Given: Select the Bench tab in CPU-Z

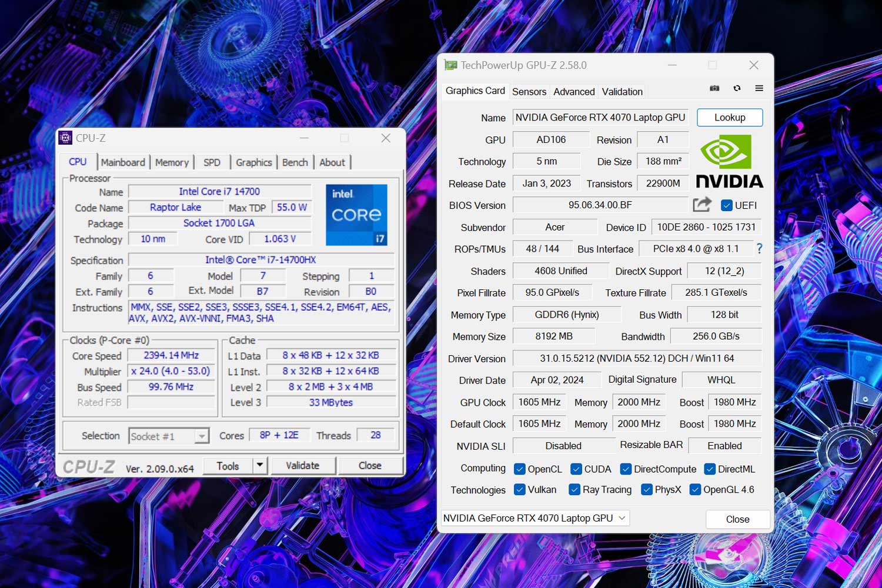Looking at the screenshot, I should pyautogui.click(x=295, y=162).
